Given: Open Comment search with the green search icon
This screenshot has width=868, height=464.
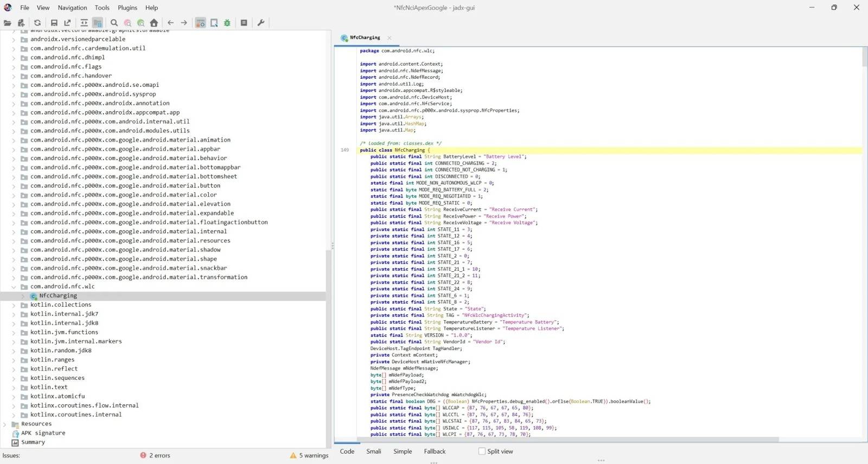Looking at the screenshot, I should (x=141, y=23).
